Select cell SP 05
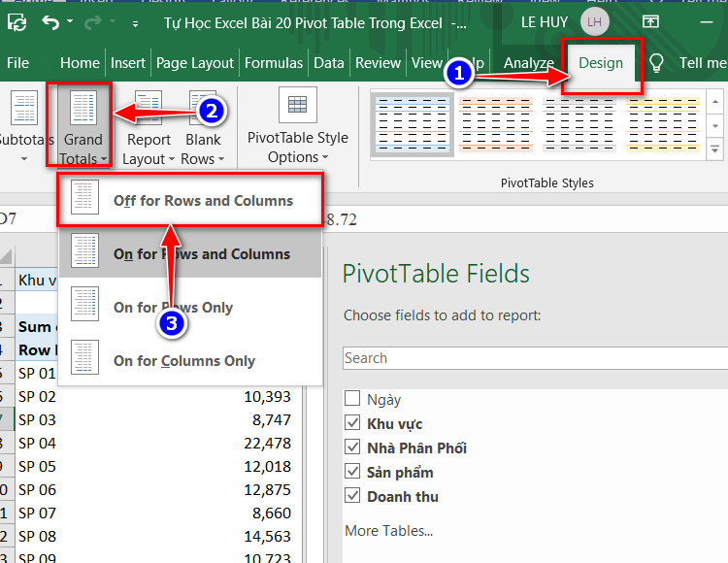This screenshot has width=728, height=563. coord(37,467)
